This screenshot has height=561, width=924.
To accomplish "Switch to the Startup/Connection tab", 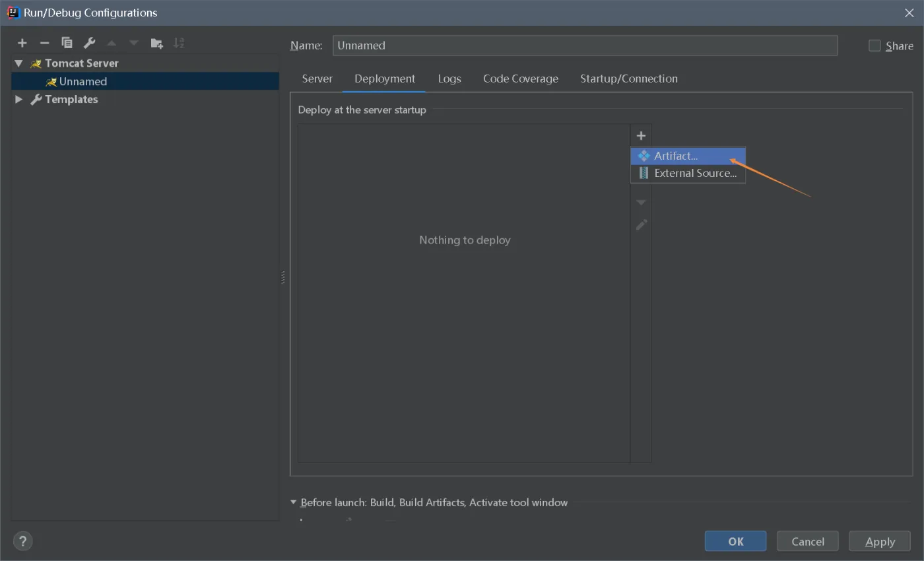I will (x=629, y=79).
